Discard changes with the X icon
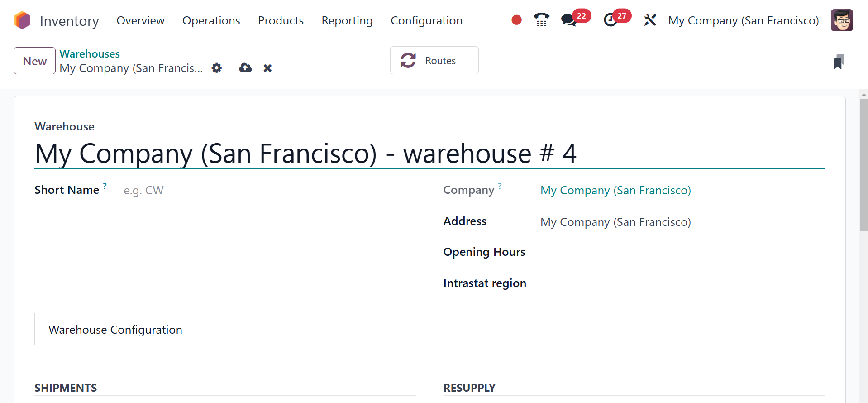868x403 pixels. pos(267,68)
